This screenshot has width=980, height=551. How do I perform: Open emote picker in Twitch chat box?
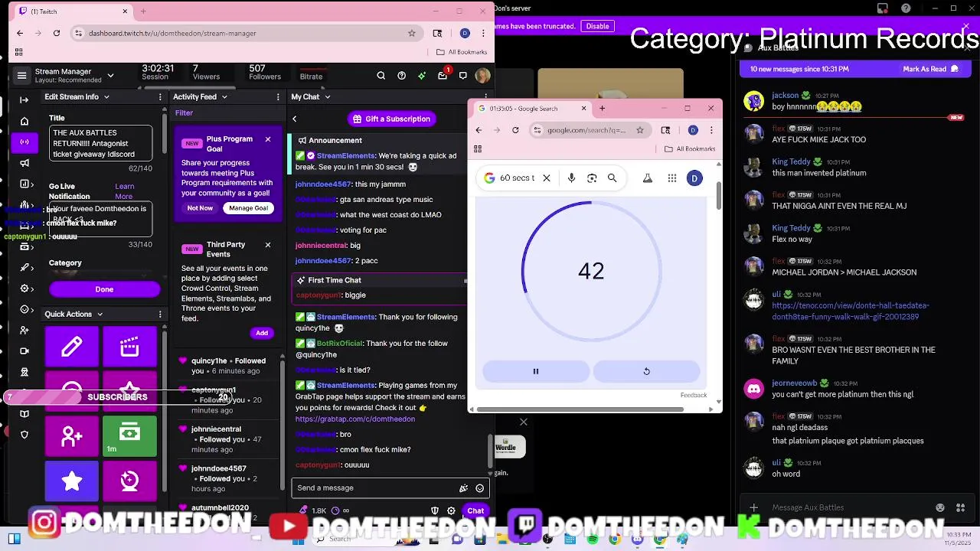pyautogui.click(x=480, y=488)
